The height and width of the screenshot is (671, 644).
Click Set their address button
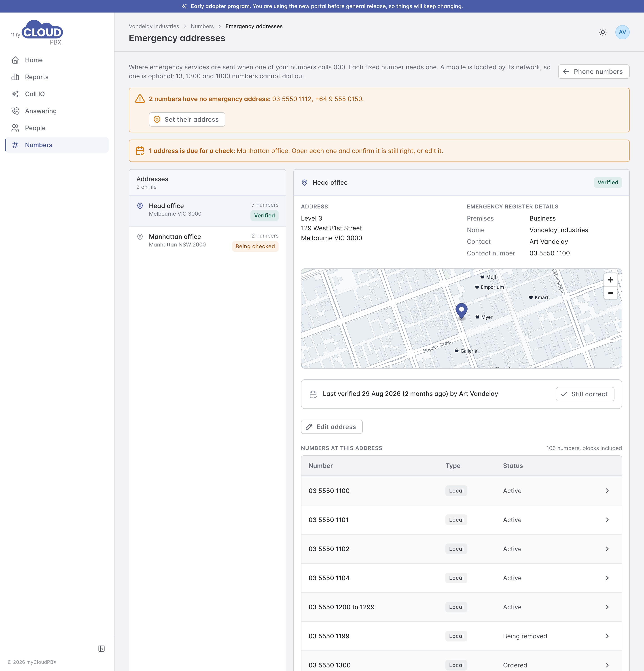187,119
